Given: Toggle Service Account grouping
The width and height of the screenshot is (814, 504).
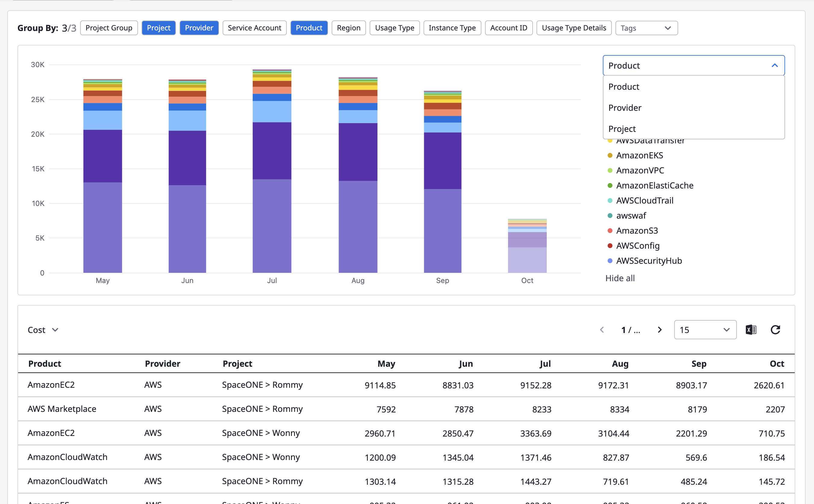Looking at the screenshot, I should coord(255,28).
